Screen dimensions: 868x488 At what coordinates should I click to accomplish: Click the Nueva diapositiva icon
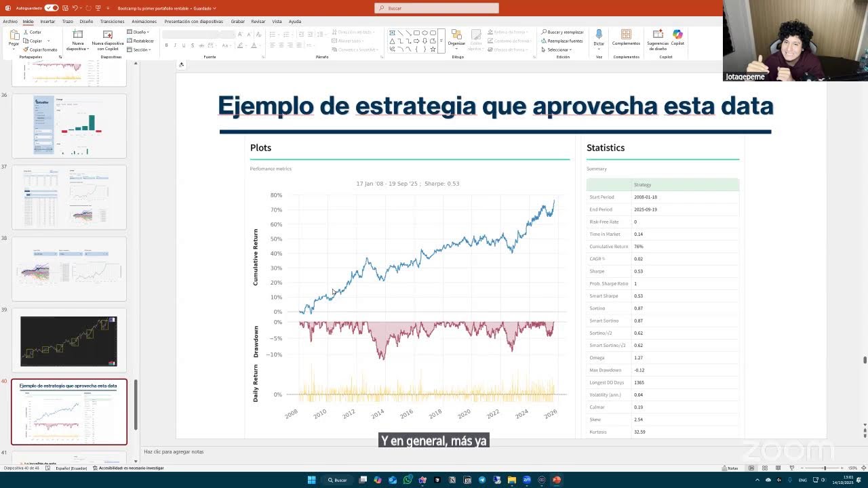(x=77, y=35)
